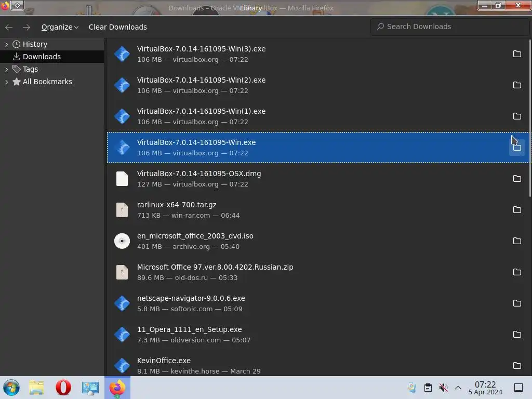Show rarlinux-x64-700.tar.gz in folder
The image size is (532, 399).
tap(517, 210)
